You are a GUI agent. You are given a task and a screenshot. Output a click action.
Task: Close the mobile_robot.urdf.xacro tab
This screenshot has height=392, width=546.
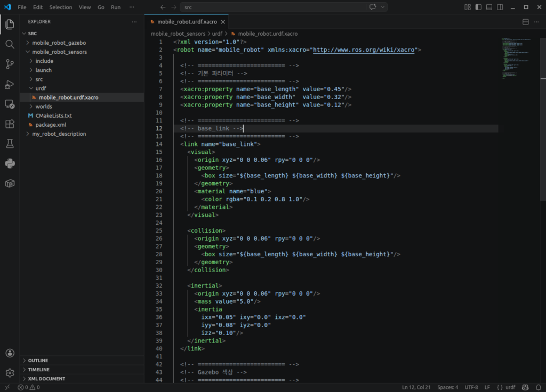tap(223, 22)
